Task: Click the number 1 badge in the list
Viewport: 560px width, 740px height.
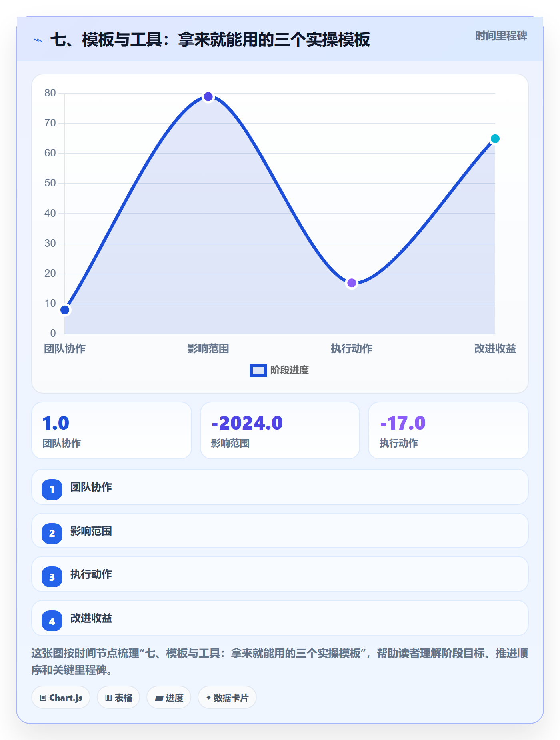Action: (x=52, y=489)
